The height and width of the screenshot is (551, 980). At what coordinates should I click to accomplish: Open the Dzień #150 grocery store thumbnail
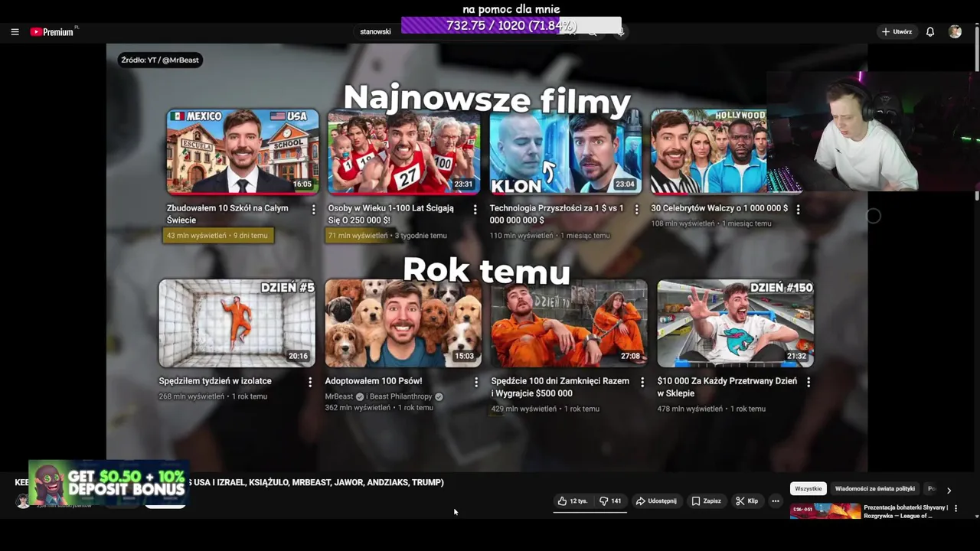click(735, 323)
